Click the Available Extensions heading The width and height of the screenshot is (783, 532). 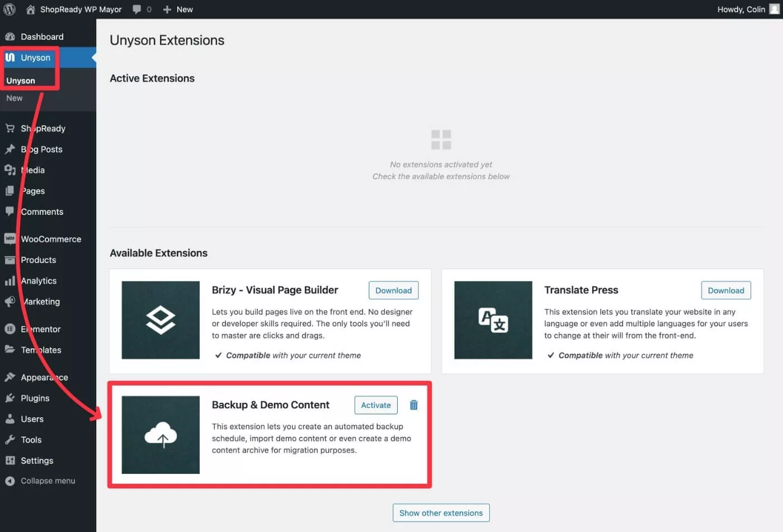[x=158, y=253]
